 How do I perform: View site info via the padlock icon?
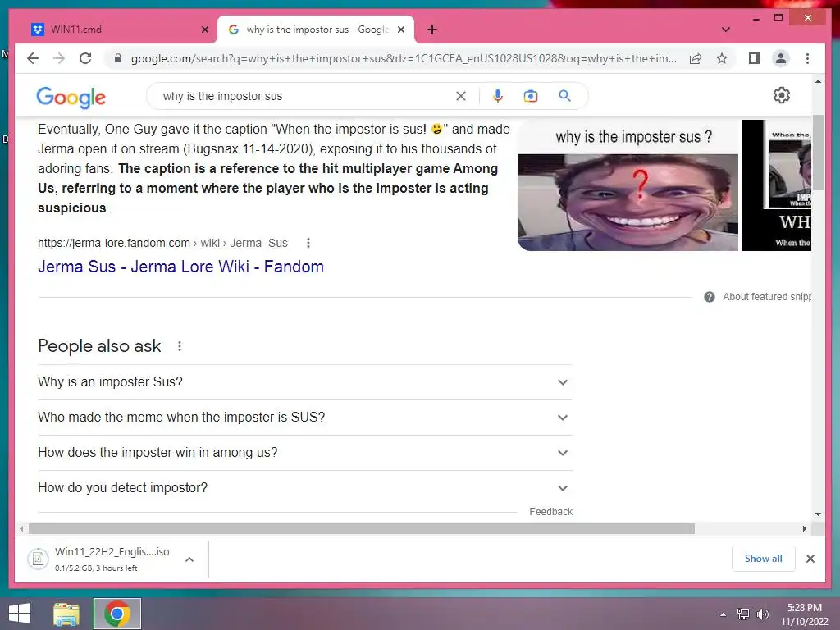(118, 58)
